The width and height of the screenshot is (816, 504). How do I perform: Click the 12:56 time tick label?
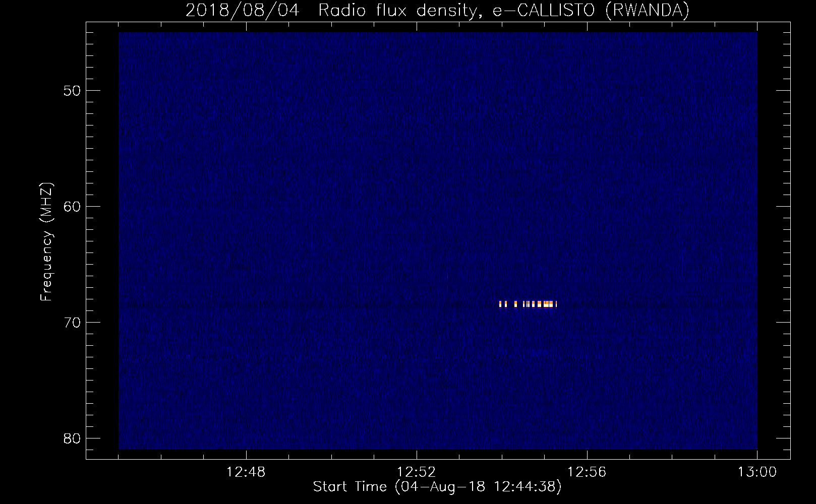click(587, 472)
